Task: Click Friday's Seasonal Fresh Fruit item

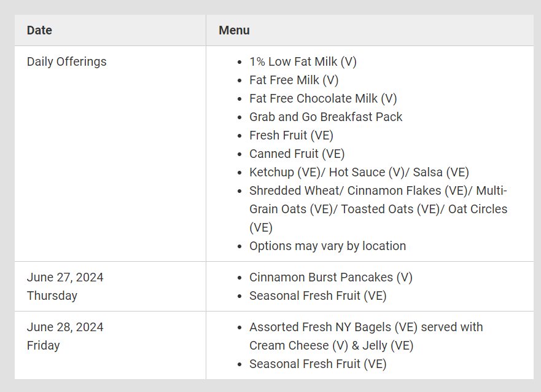Action: point(317,364)
